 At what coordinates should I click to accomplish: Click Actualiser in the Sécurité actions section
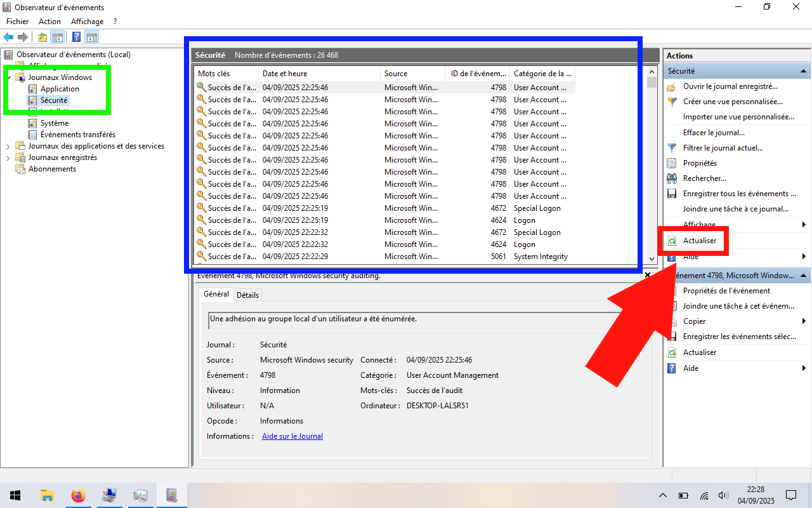coord(700,241)
